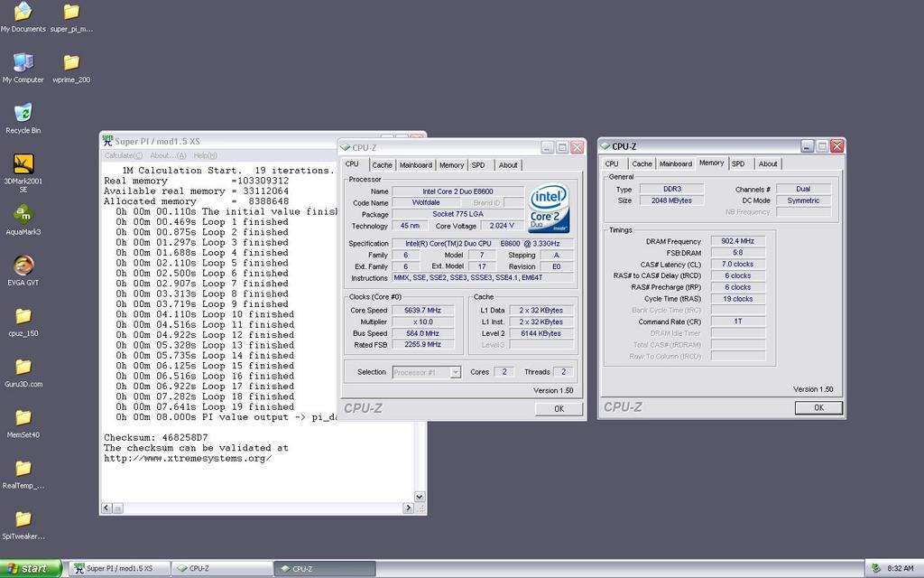Click the taskbar clock showing 8:32 AM
Image resolution: width=924 pixels, height=578 pixels.
tap(901, 569)
